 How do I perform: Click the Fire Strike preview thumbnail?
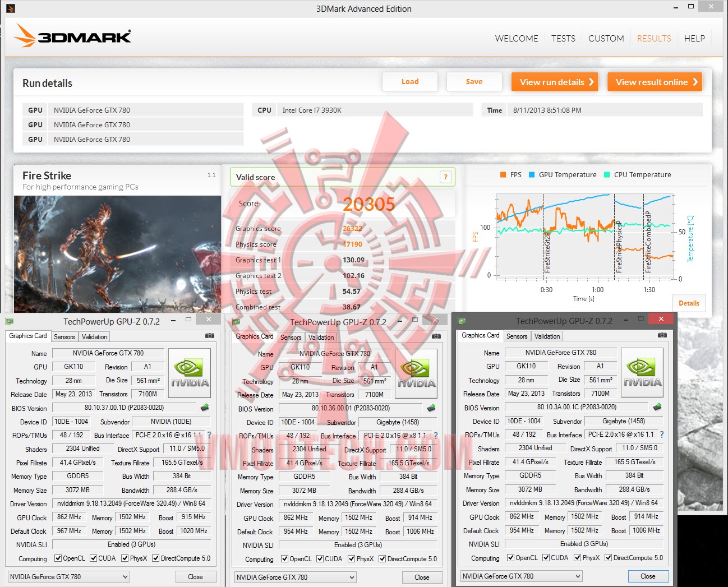117,254
